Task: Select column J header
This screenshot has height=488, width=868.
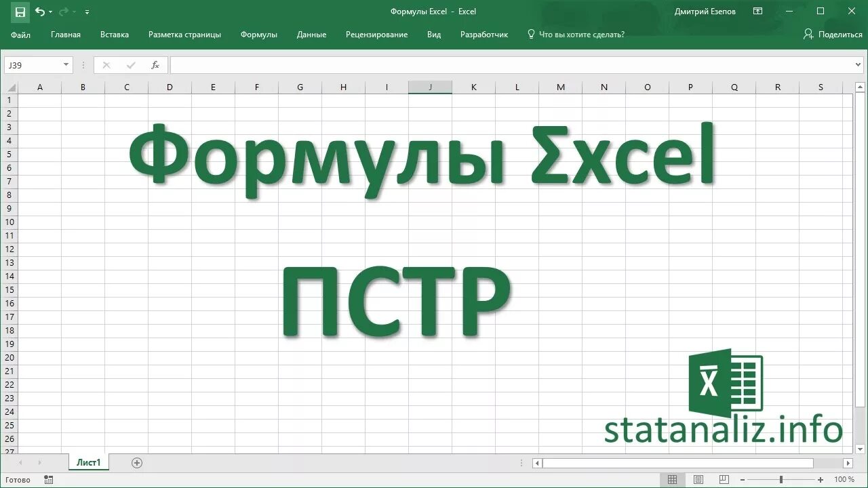Action: (x=430, y=87)
